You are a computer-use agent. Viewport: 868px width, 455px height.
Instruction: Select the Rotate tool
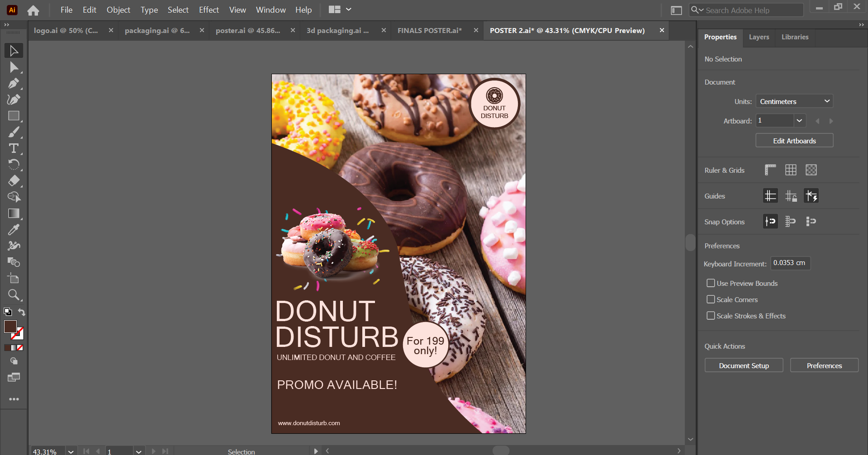14,165
